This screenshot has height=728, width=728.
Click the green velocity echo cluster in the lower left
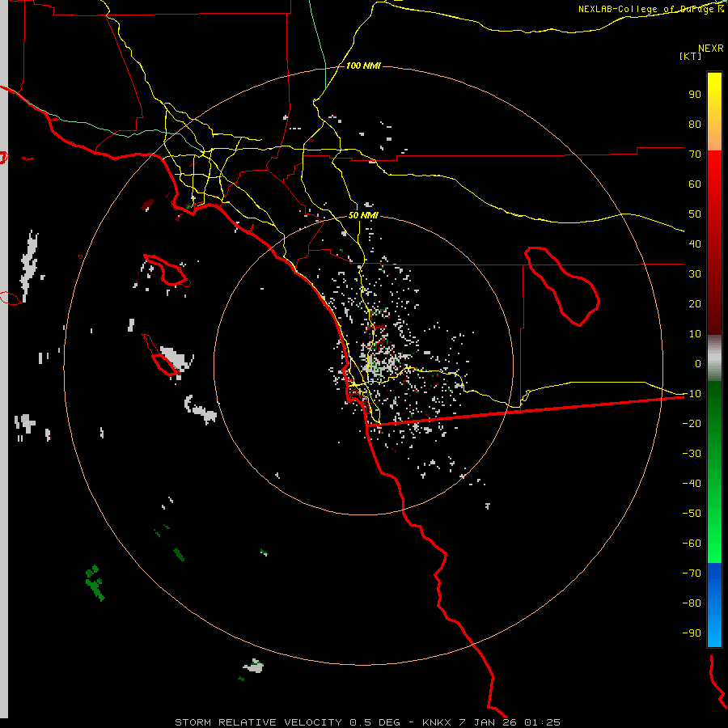point(95,582)
